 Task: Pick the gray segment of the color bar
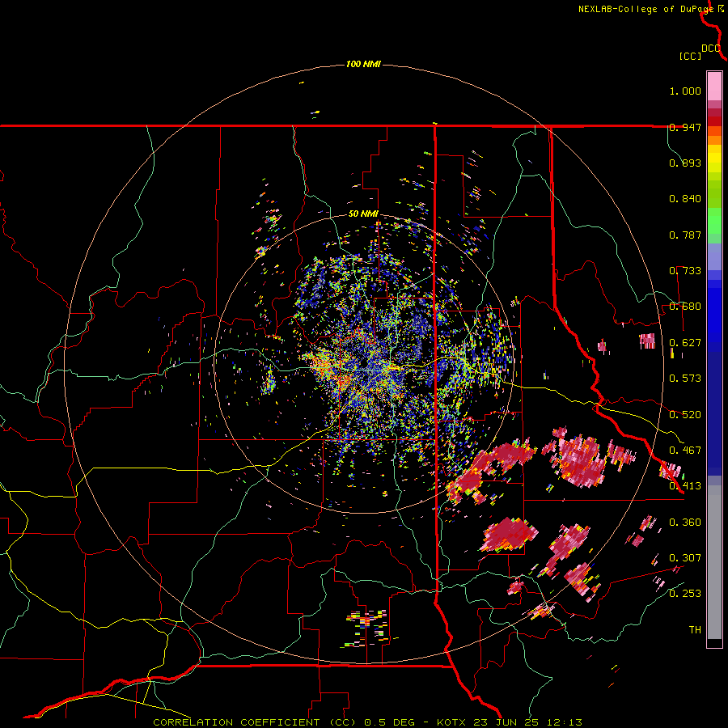point(714,562)
